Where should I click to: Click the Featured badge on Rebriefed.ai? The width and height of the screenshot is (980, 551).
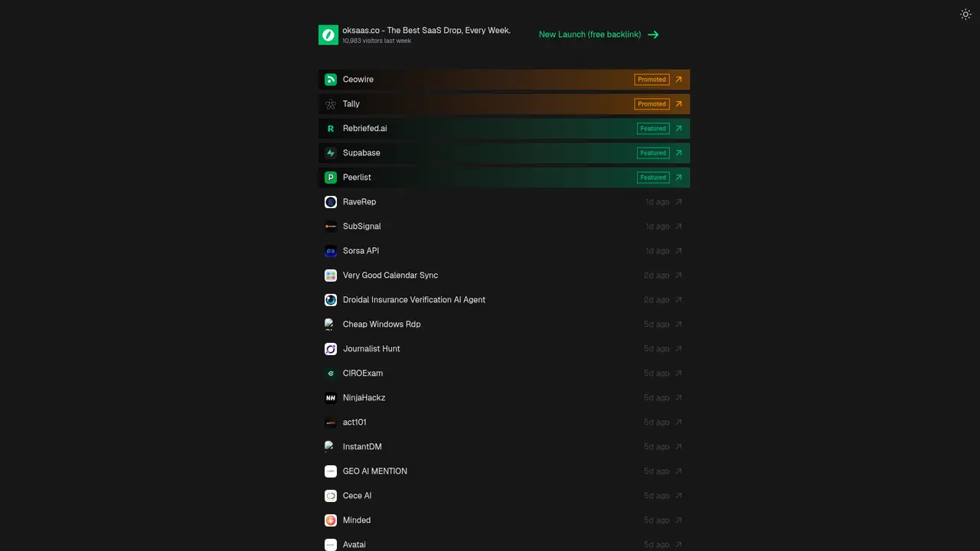[653, 129]
